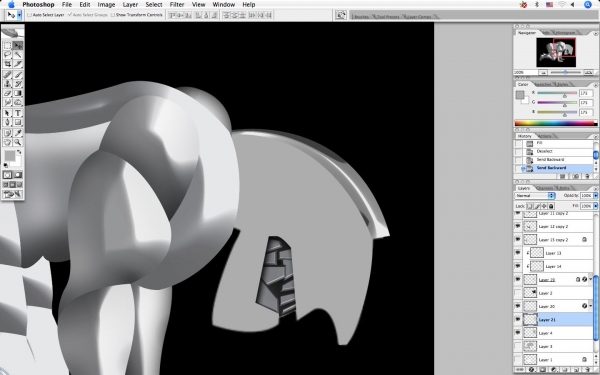Viewport: 600px width, 375px height.
Task: Select the Slice tool
Action: pyautogui.click(x=18, y=64)
